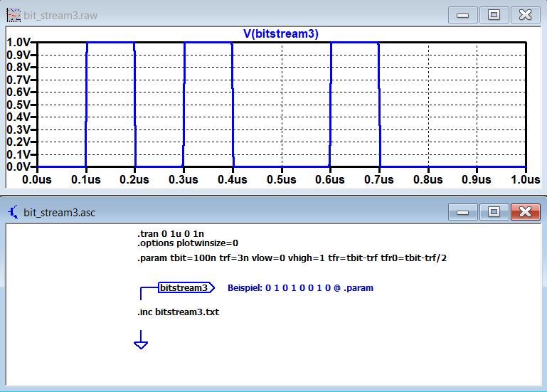Image resolution: width=547 pixels, height=392 pixels.
Task: Click the 0.5V y-axis label
Action: coord(18,105)
